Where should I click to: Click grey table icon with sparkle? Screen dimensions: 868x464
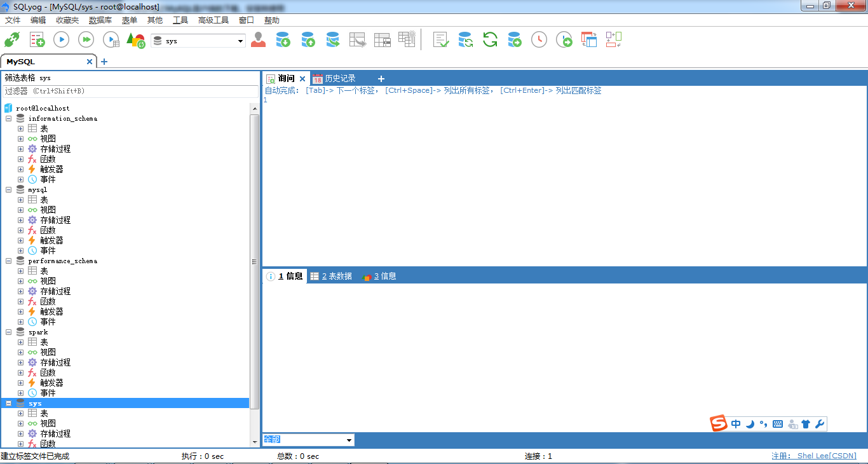407,39
